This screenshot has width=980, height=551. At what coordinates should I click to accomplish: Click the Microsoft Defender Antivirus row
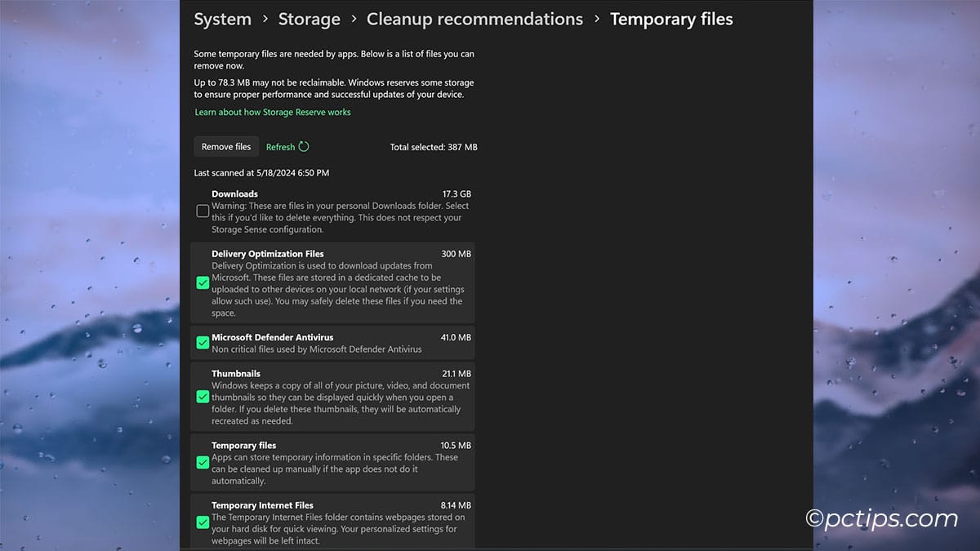pyautogui.click(x=335, y=342)
